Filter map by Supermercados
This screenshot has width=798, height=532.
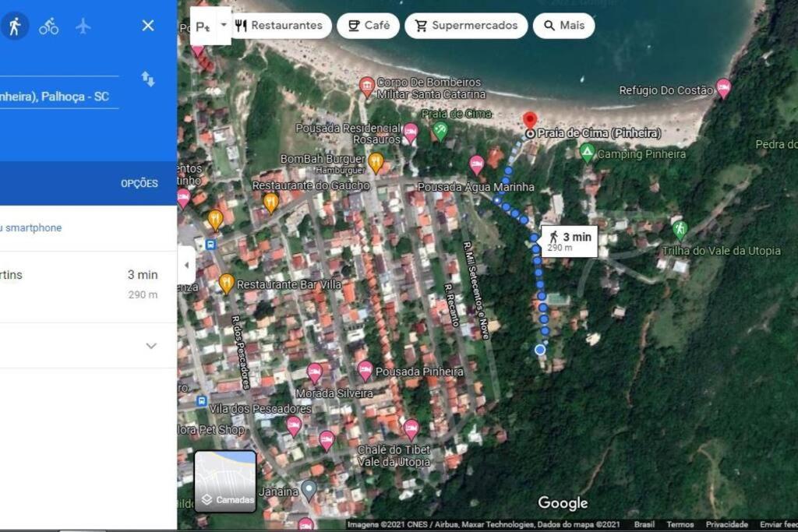(466, 26)
